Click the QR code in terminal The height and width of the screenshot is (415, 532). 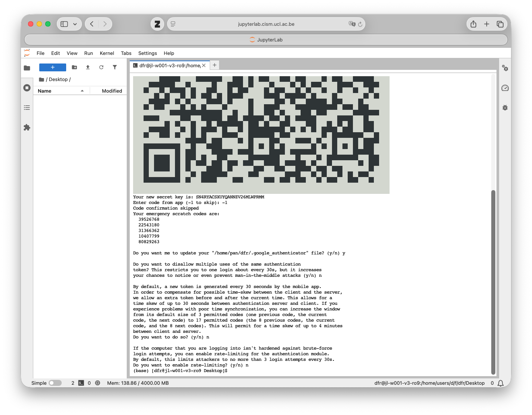tap(261, 135)
